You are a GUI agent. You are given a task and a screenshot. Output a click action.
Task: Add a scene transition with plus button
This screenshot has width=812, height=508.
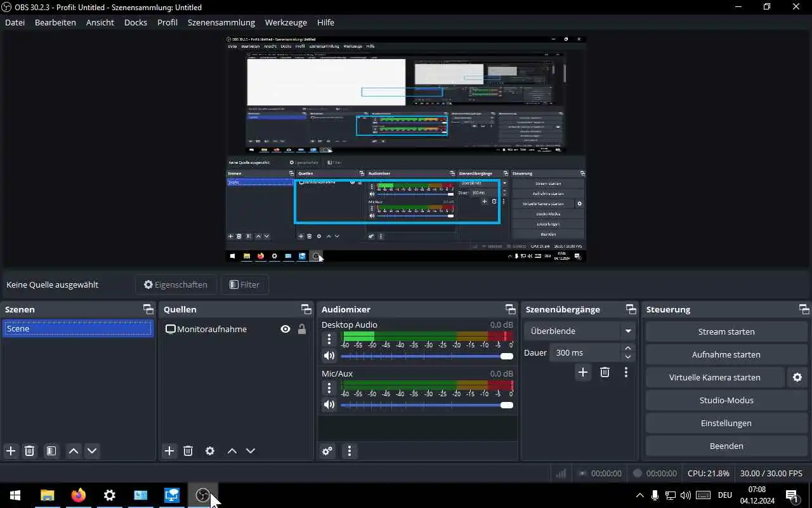pyautogui.click(x=583, y=372)
